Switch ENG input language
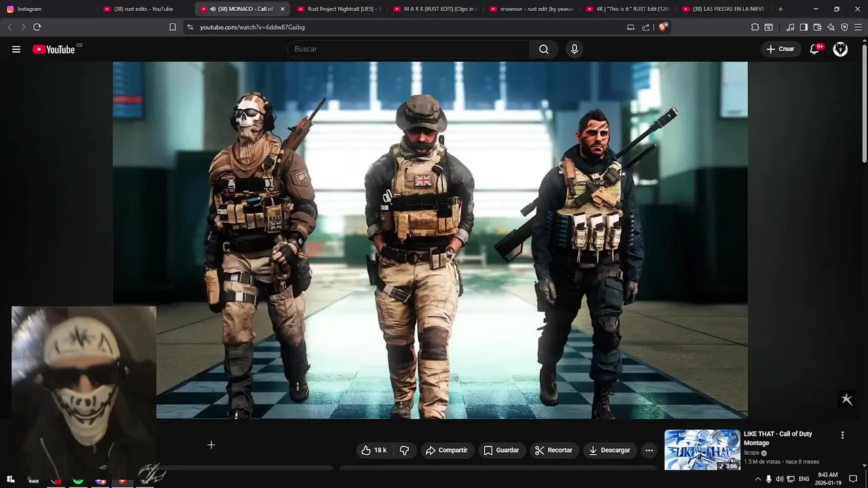Viewport: 868px width, 488px height. 804,479
